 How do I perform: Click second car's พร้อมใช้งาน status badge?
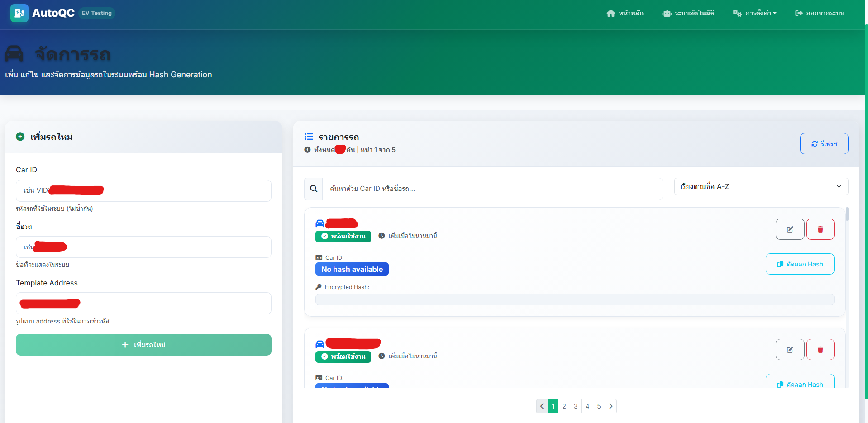pyautogui.click(x=343, y=356)
